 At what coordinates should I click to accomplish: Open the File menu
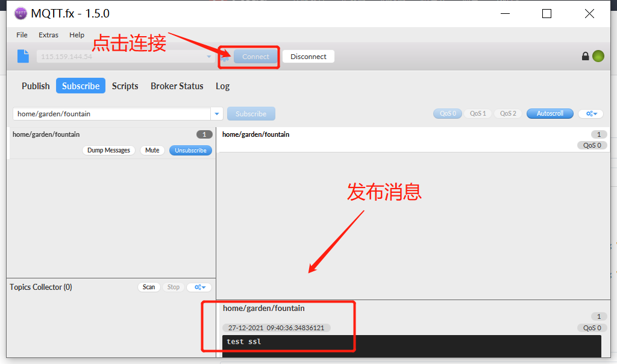(22, 35)
